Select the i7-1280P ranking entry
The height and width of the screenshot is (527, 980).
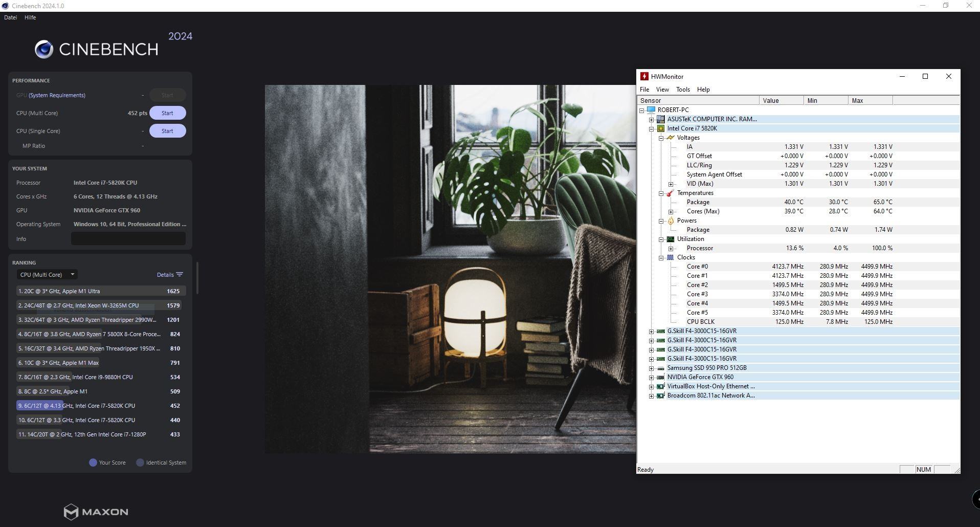coord(101,434)
